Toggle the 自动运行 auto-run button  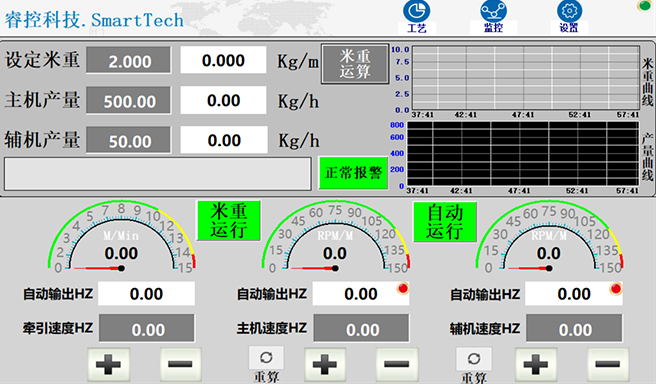click(445, 222)
